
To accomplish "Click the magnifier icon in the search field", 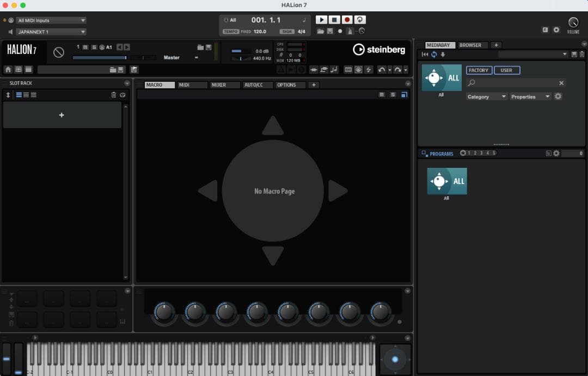I will point(472,83).
